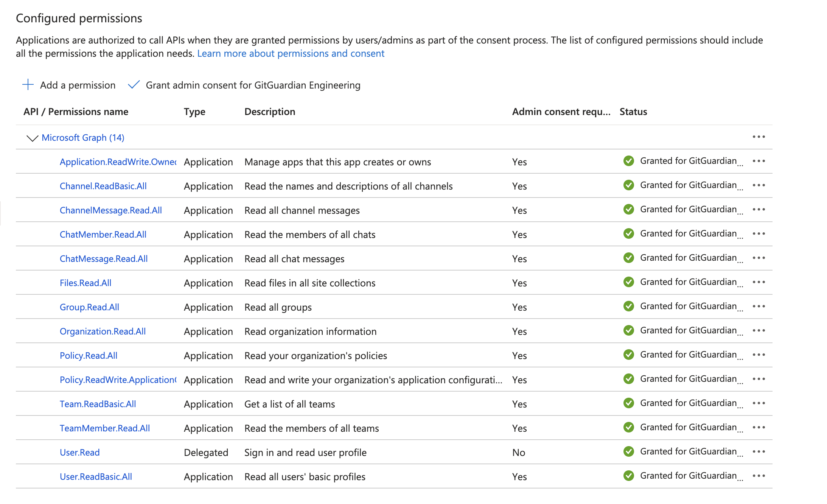Open ChatMember.Read.All permission link
Image resolution: width=827 pixels, height=504 pixels.
click(103, 235)
